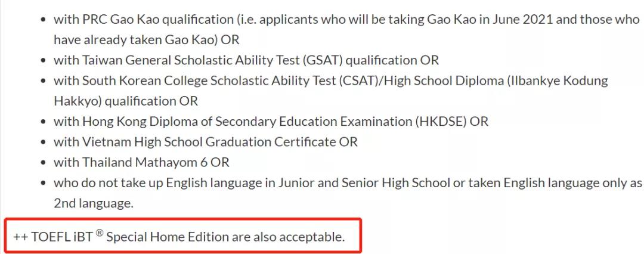The image size is (644, 254).
Task: Click the bullet before the South Korean line
Action: pyautogui.click(x=44, y=81)
